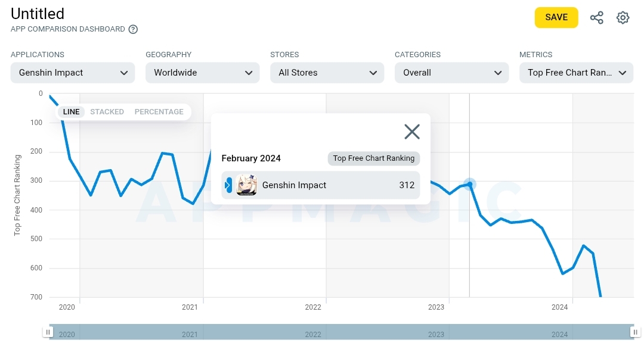Open the Applications dropdown Genshin Impact
The height and width of the screenshot is (343, 644).
pos(73,73)
